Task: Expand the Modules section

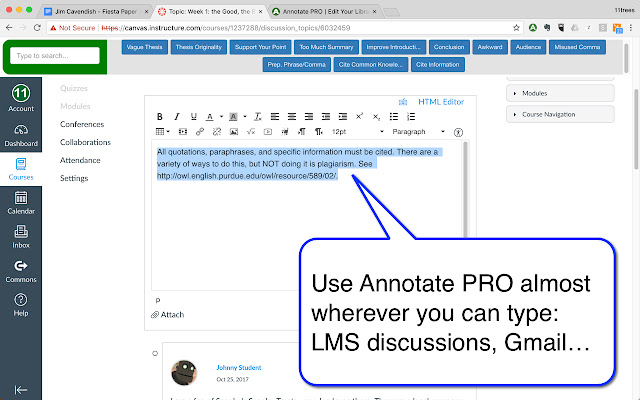Action: point(560,93)
